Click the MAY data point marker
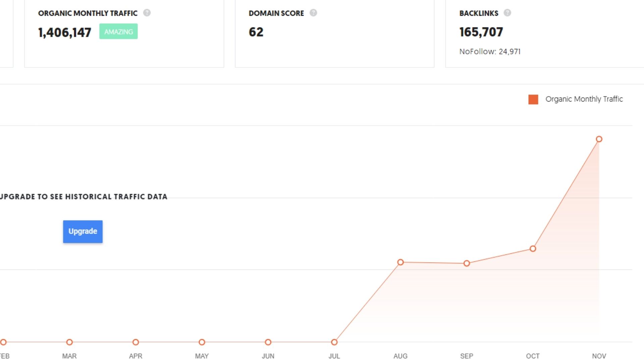 pos(202,342)
